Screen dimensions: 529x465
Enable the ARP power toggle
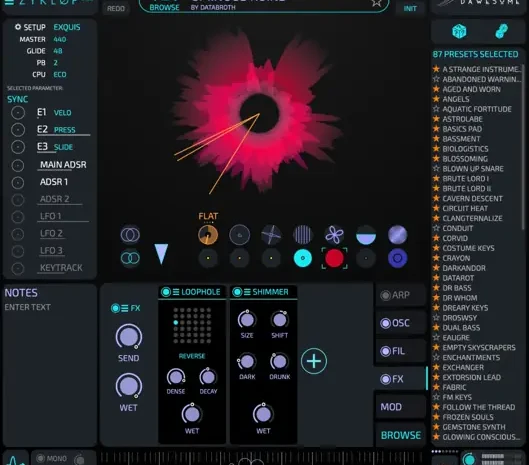[x=385, y=295]
